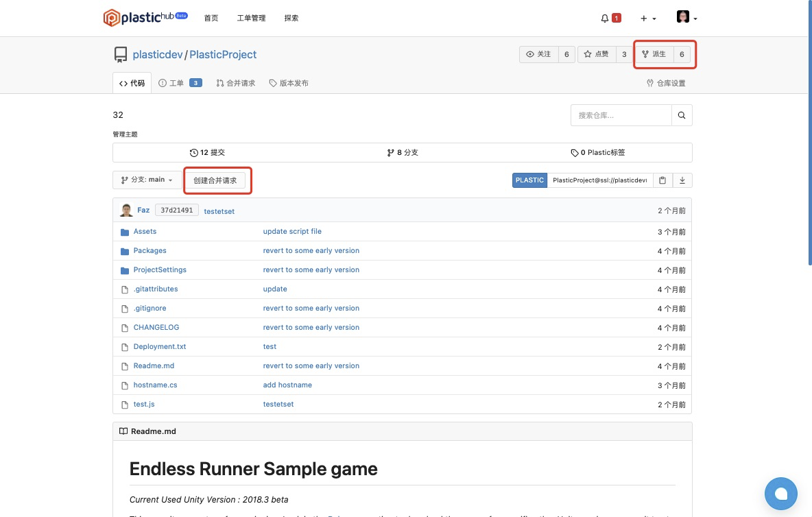Open the .gitignore file

pos(150,308)
